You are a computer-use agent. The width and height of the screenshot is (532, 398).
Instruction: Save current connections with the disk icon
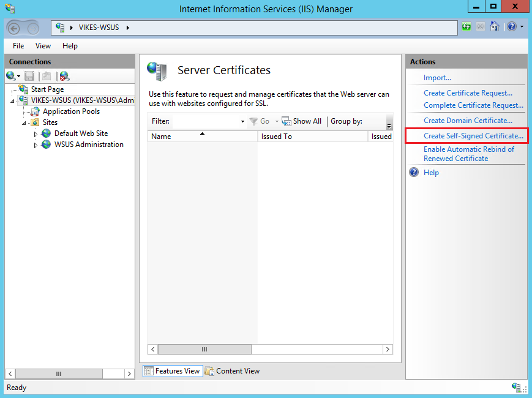(x=29, y=75)
